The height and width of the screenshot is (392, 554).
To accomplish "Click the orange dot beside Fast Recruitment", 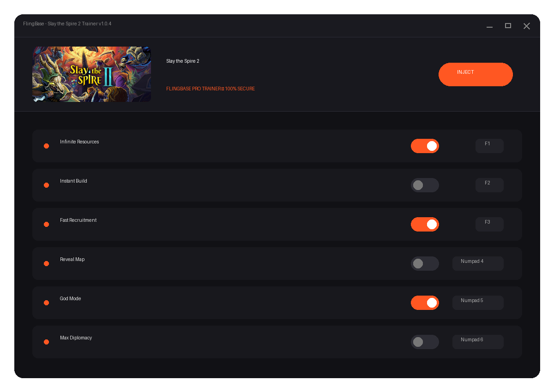I will pyautogui.click(x=46, y=225).
